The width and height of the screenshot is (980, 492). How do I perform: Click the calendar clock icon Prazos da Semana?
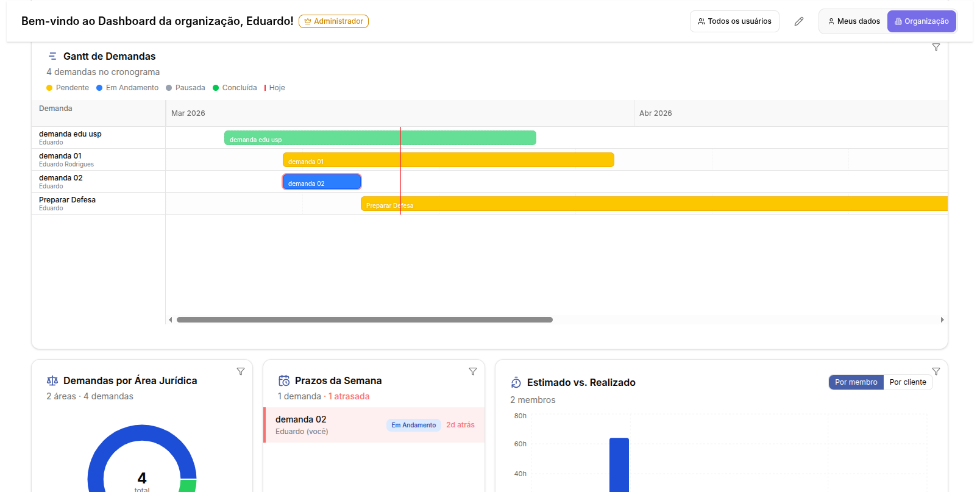tap(284, 380)
